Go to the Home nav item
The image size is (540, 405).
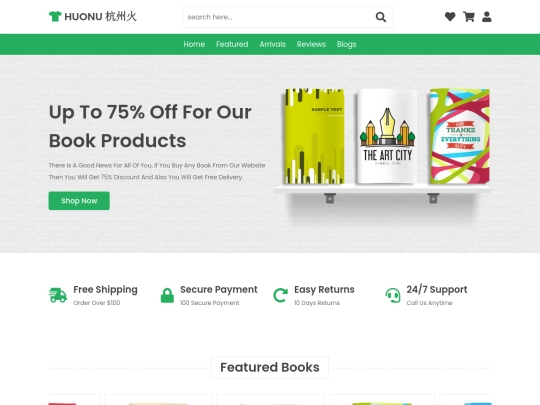194,44
